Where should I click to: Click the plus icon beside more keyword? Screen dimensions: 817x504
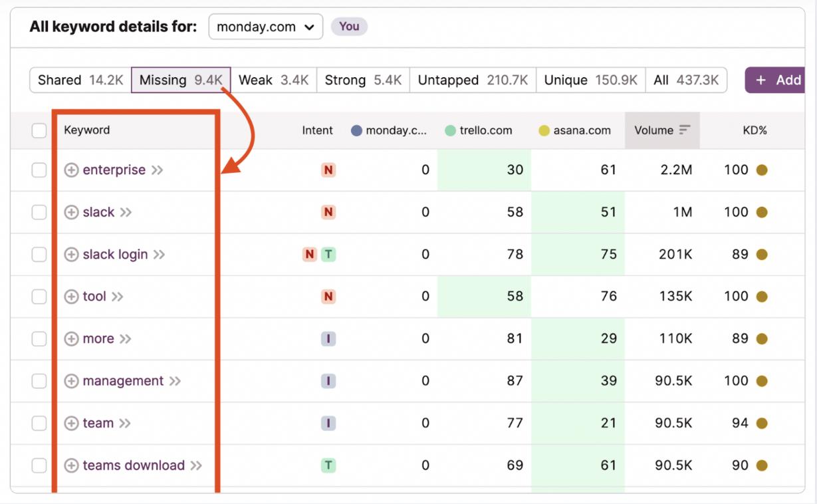point(71,339)
